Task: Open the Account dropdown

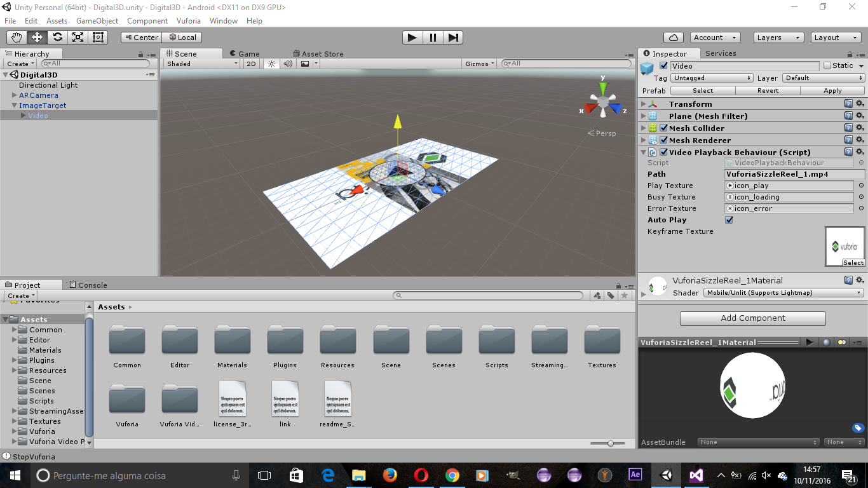Action: pos(715,37)
